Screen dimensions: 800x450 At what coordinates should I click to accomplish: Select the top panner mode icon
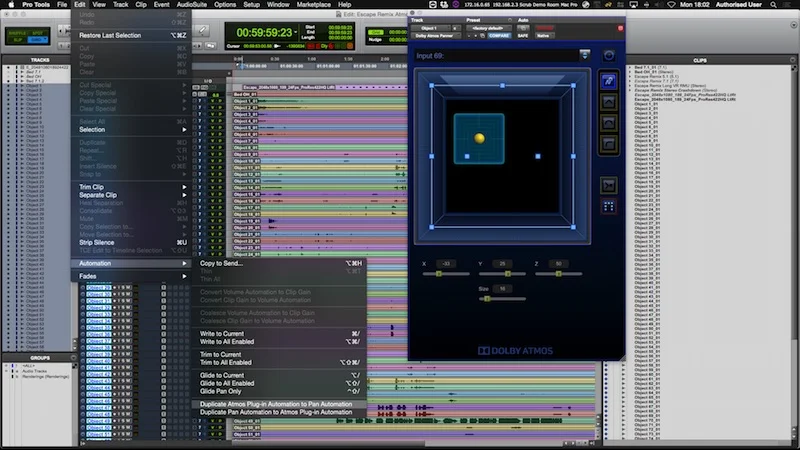point(608,81)
